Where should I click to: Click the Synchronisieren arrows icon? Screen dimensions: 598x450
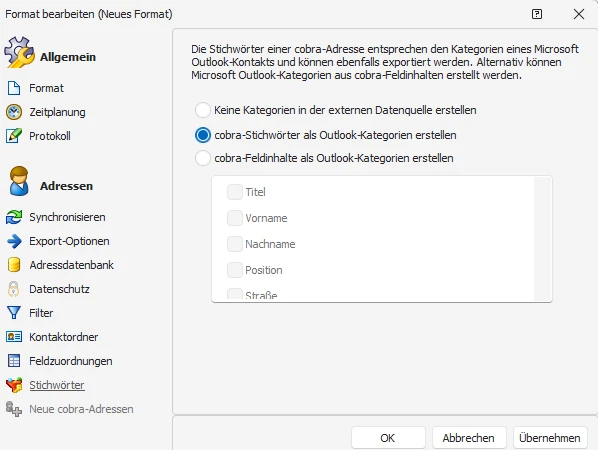click(14, 217)
